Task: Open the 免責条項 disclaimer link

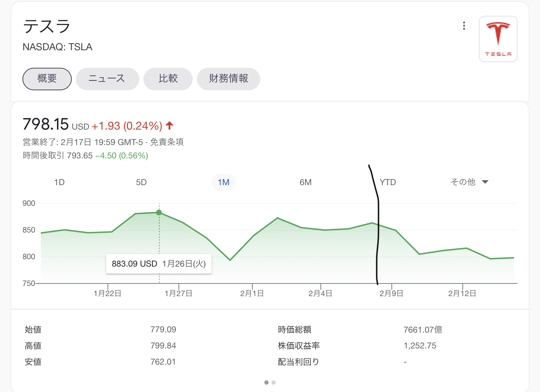Action: point(167,142)
